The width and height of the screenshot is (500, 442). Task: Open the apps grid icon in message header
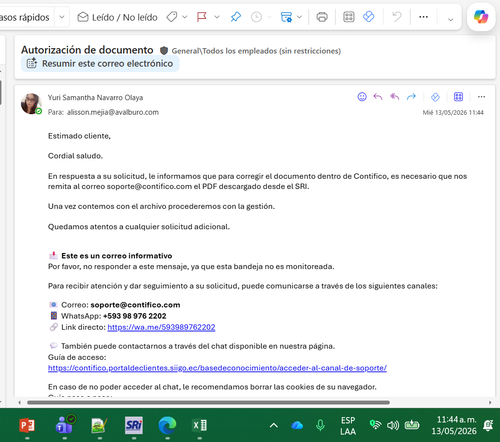point(458,97)
